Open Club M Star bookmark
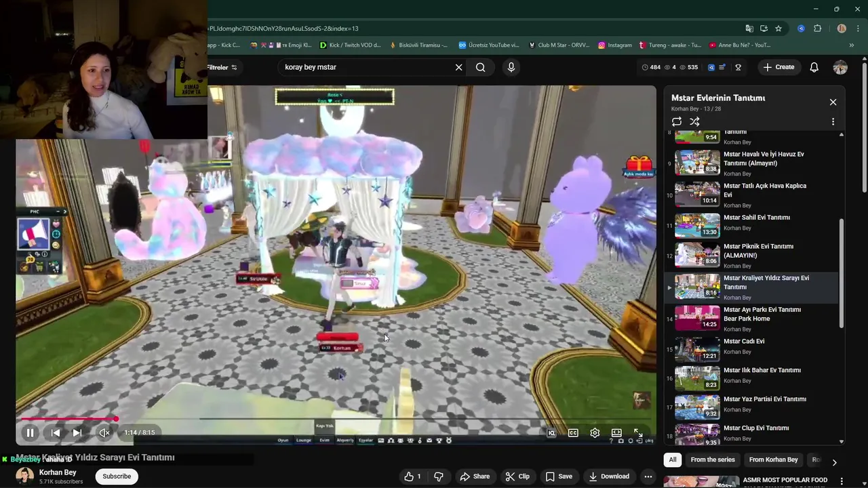The height and width of the screenshot is (488, 868). tap(559, 45)
